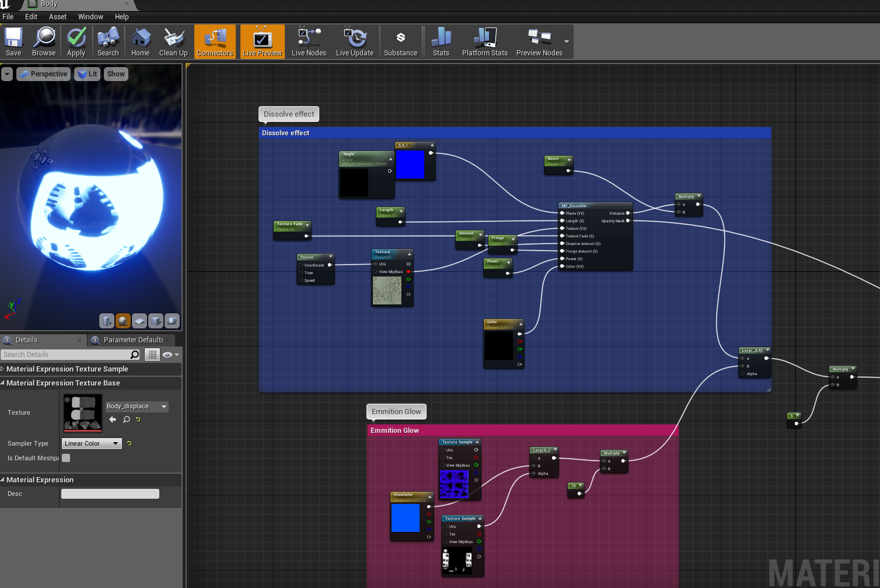The height and width of the screenshot is (588, 880).
Task: Click the Lit view mode button
Action: (x=88, y=74)
